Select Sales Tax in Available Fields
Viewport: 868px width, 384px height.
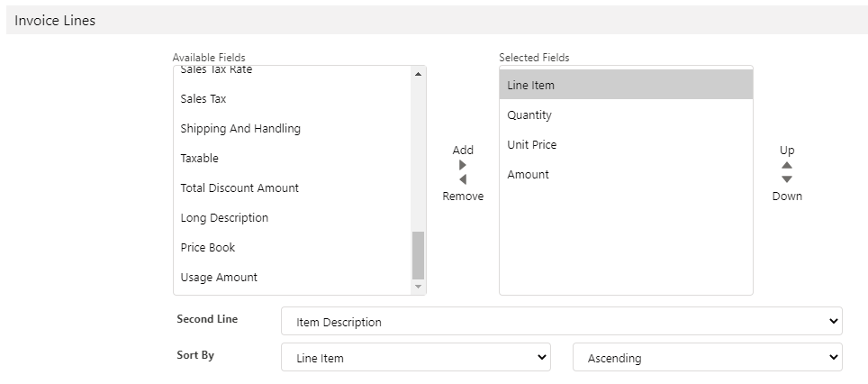(x=203, y=99)
